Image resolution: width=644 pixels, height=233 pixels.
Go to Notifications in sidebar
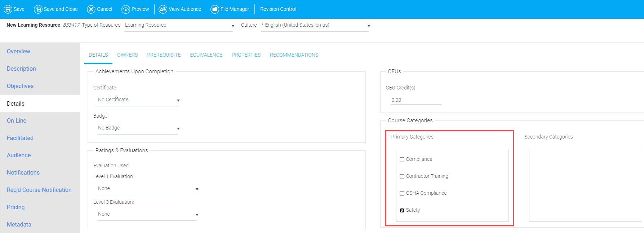point(23,172)
